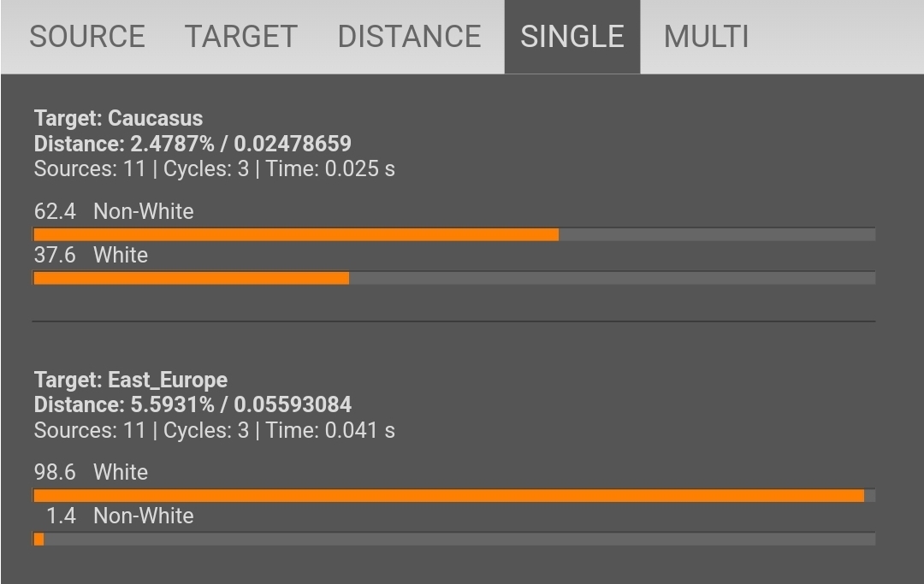Viewport: 924px width, 584px height.
Task: Click the Target: East_Europe heading
Action: 131,380
